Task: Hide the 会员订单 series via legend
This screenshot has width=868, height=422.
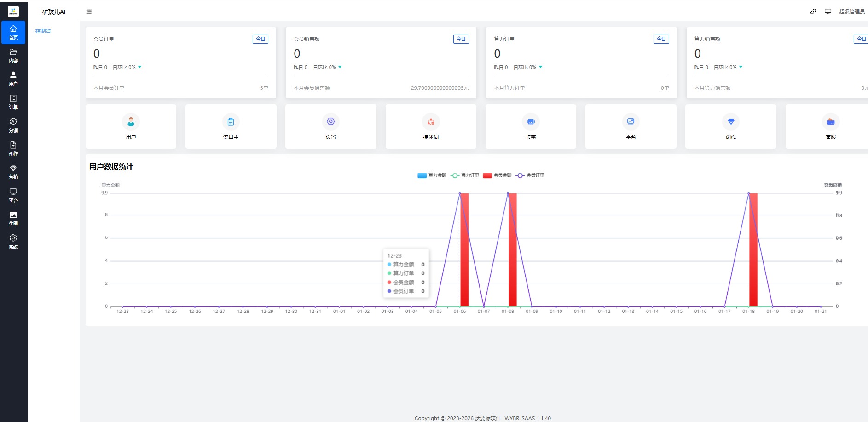Action: pos(530,175)
